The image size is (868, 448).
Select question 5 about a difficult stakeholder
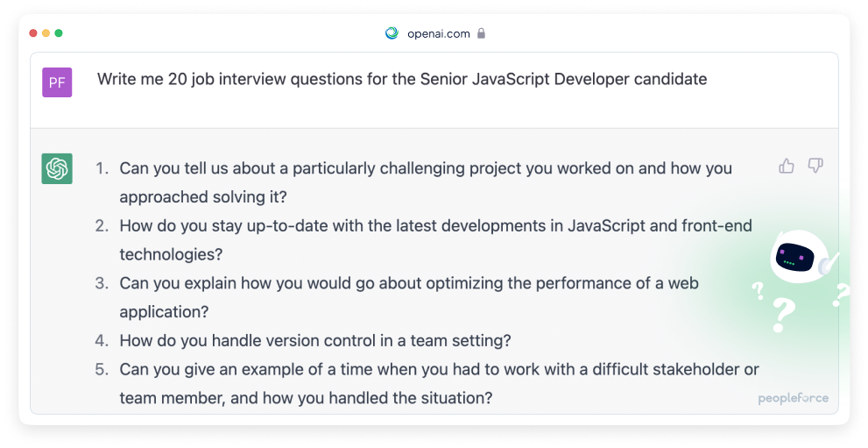(439, 383)
